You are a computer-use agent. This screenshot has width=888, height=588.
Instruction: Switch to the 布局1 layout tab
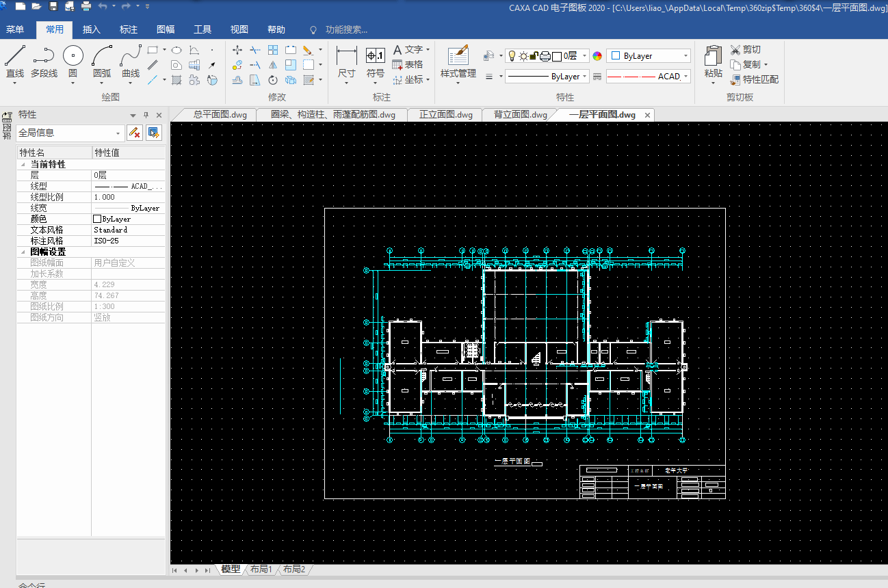[261, 570]
